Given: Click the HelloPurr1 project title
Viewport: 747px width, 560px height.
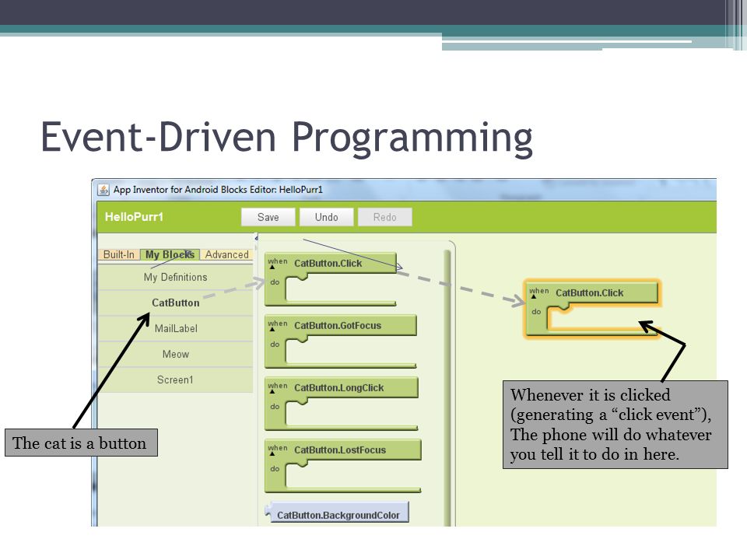Looking at the screenshot, I should [x=134, y=217].
